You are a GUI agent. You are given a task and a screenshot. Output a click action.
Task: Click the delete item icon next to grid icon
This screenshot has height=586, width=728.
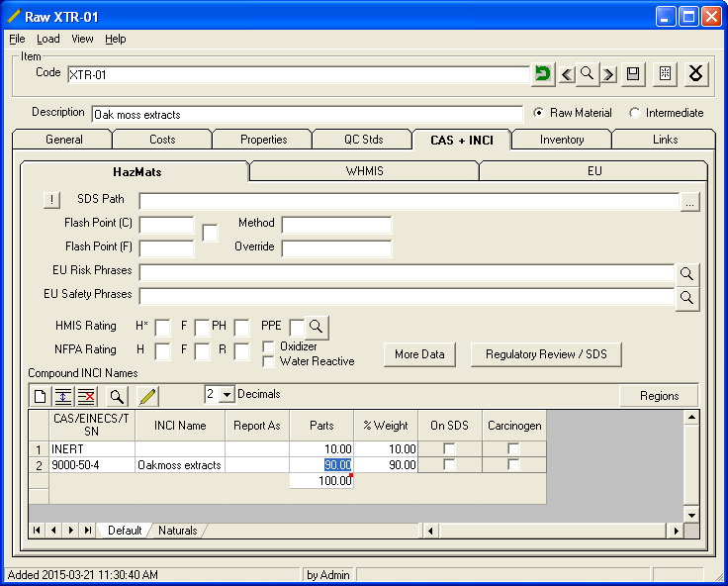pyautogui.click(x=696, y=73)
